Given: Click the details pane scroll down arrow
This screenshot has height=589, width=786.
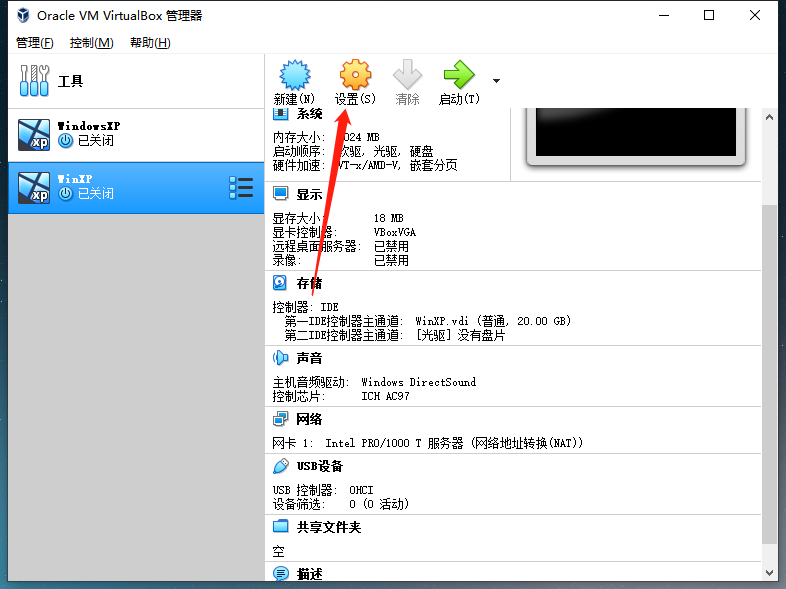Looking at the screenshot, I should tap(769, 572).
